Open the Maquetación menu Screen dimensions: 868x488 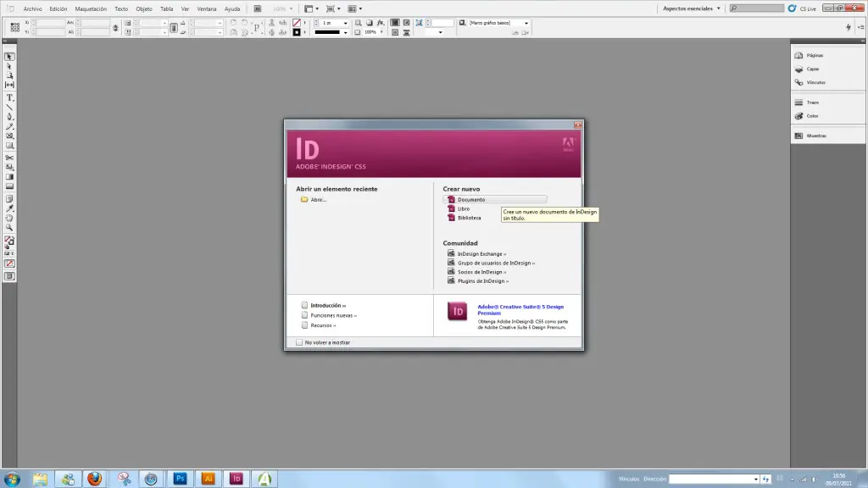pos(91,8)
